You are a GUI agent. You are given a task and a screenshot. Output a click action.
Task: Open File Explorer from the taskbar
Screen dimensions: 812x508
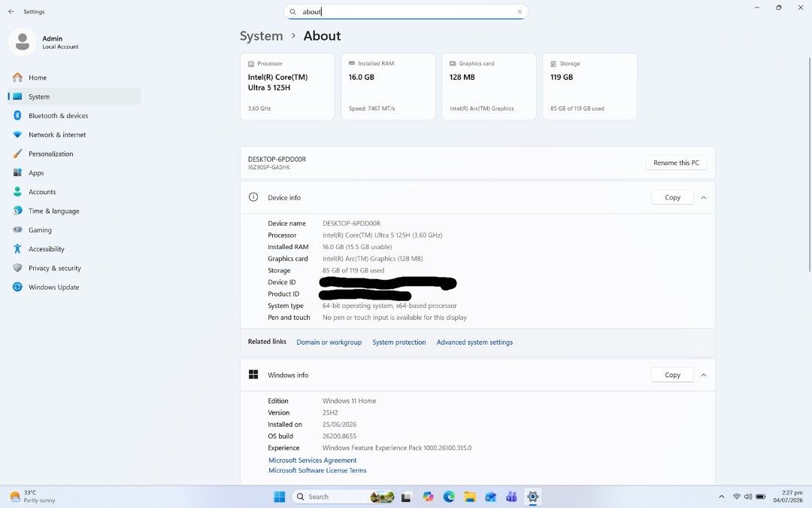coord(470,497)
